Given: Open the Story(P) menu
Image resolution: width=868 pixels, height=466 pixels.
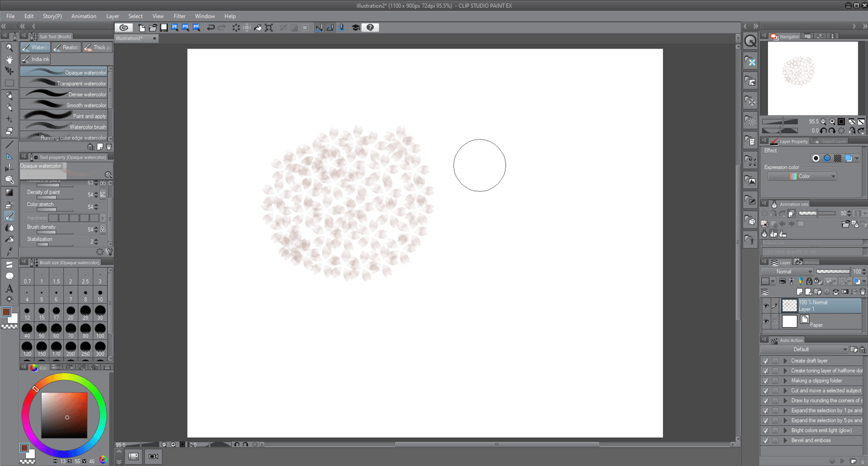Looking at the screenshot, I should pos(52,16).
